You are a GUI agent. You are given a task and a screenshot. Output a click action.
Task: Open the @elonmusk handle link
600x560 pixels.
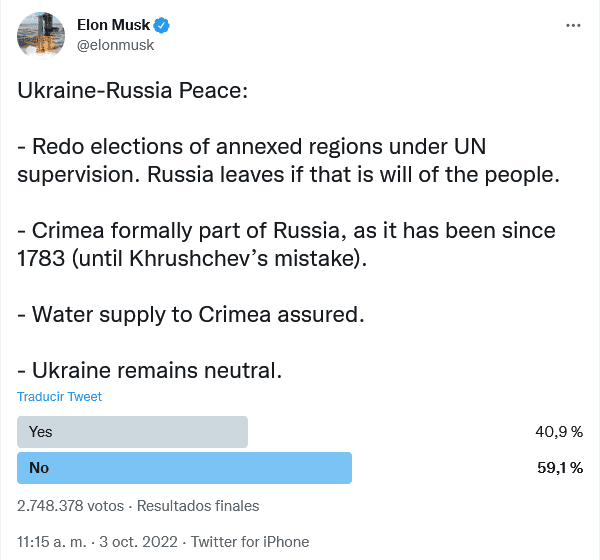click(x=115, y=45)
